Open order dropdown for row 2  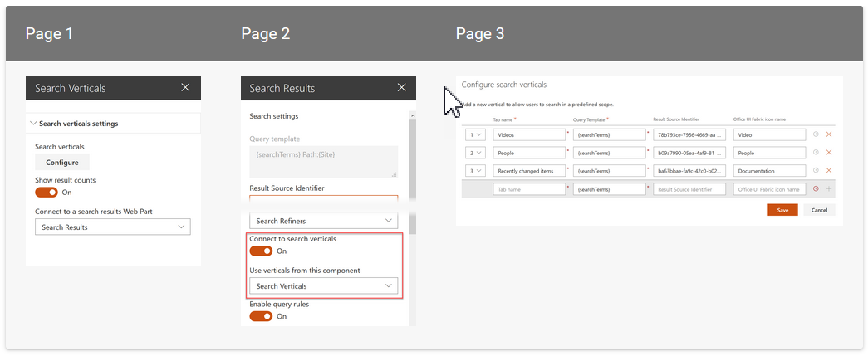(x=475, y=153)
